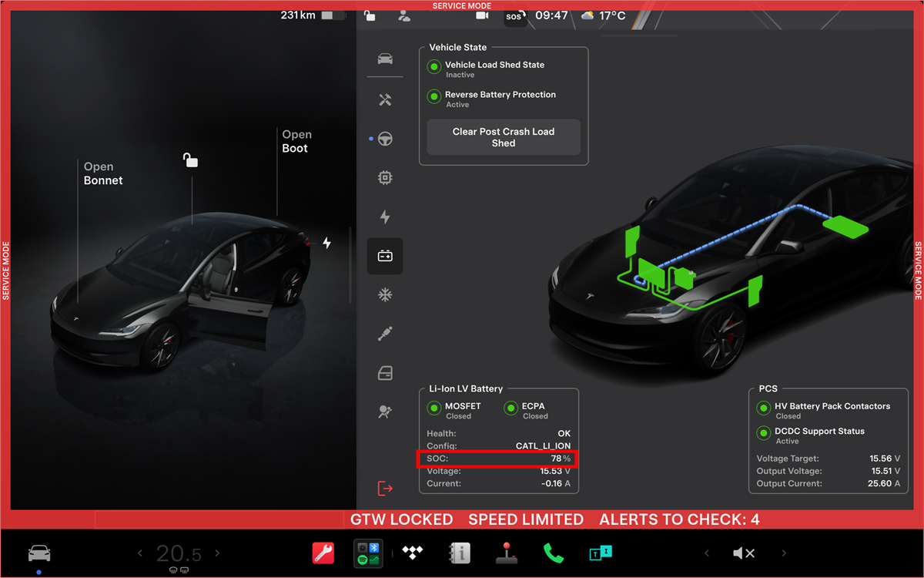This screenshot has height=578, width=924.
Task: Decrease cabin temperature with left arrow
Action: (140, 553)
